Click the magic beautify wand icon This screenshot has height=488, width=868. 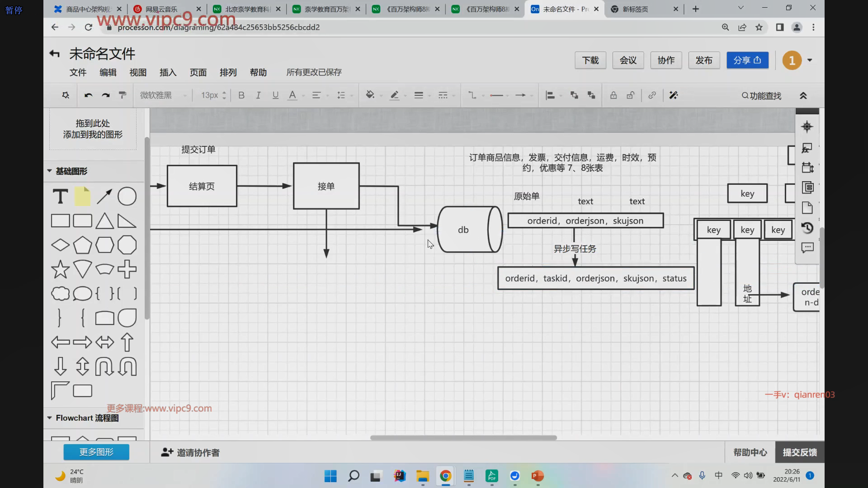(674, 95)
